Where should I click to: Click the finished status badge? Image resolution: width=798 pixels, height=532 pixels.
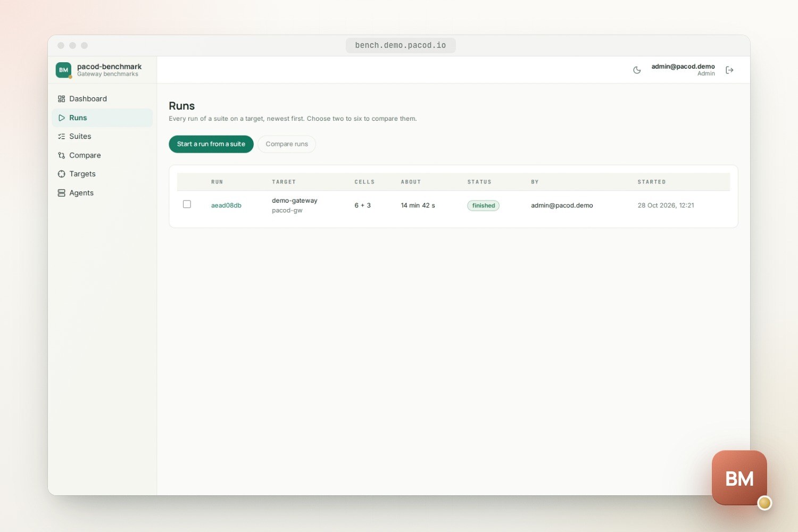tap(484, 205)
